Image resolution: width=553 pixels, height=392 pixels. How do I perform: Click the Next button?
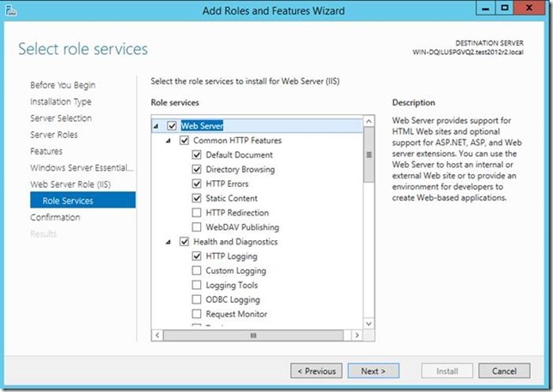click(373, 371)
